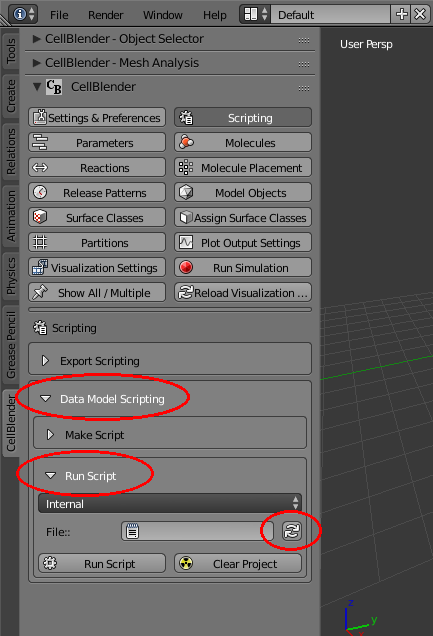Click the Run Script gear icon
The image size is (433, 636).
(x=50, y=563)
